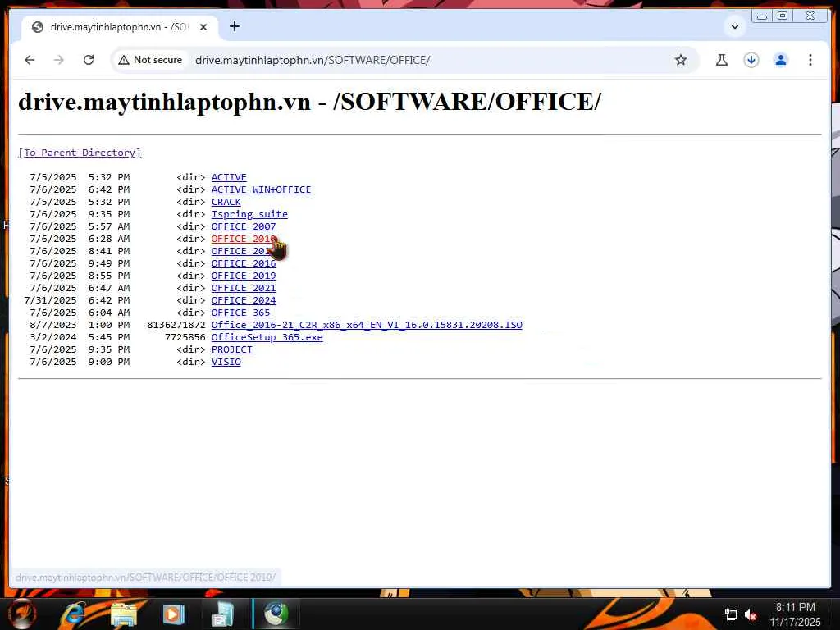
Task: Click the forward navigation arrow
Action: [x=59, y=60]
